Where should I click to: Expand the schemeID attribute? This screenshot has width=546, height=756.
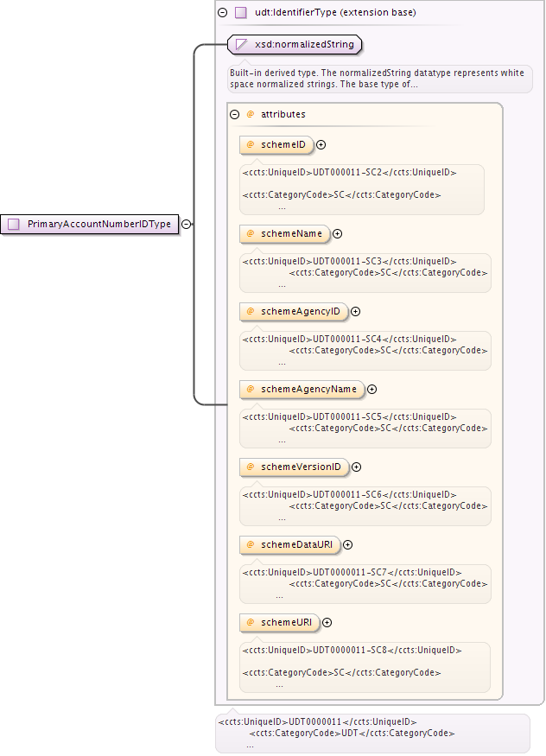pos(321,145)
